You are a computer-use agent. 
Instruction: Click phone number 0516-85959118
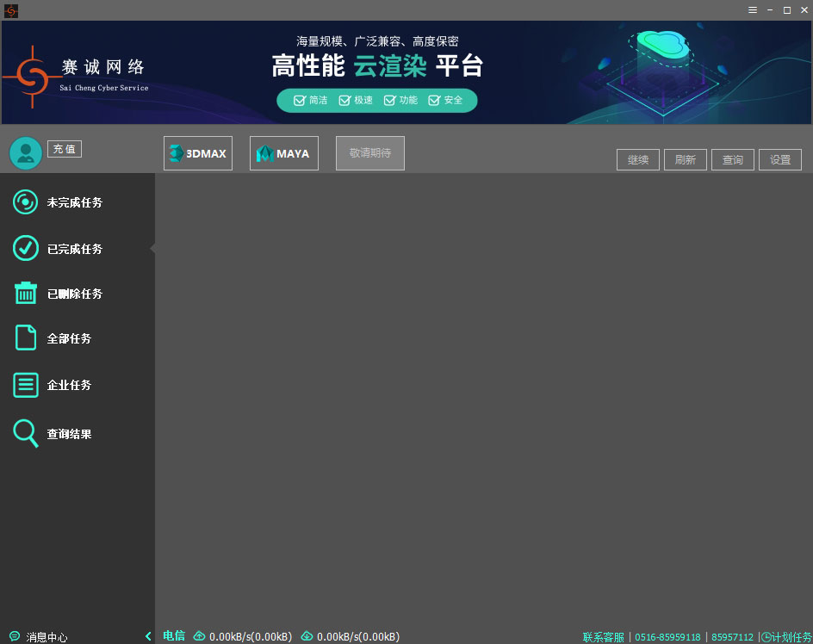point(667,637)
